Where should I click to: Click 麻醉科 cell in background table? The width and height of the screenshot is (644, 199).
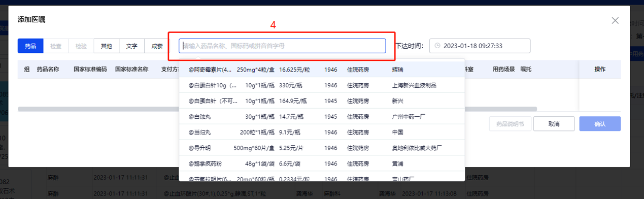tap(332, 193)
